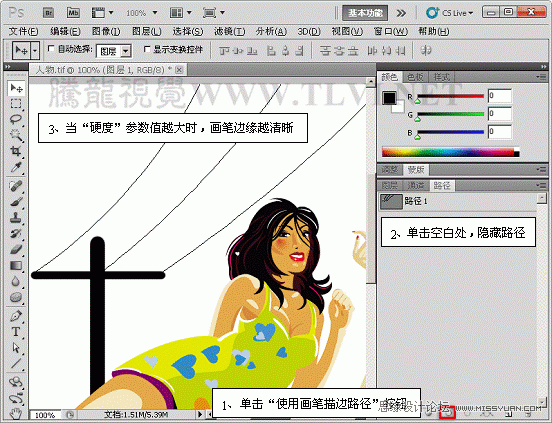Select the Crop tool
The width and height of the screenshot is (552, 423).
(16, 151)
